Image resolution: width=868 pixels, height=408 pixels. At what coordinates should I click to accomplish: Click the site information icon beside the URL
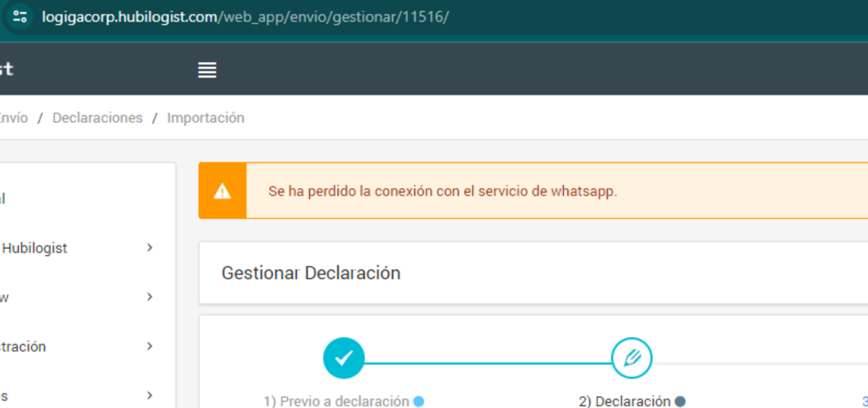tap(20, 16)
